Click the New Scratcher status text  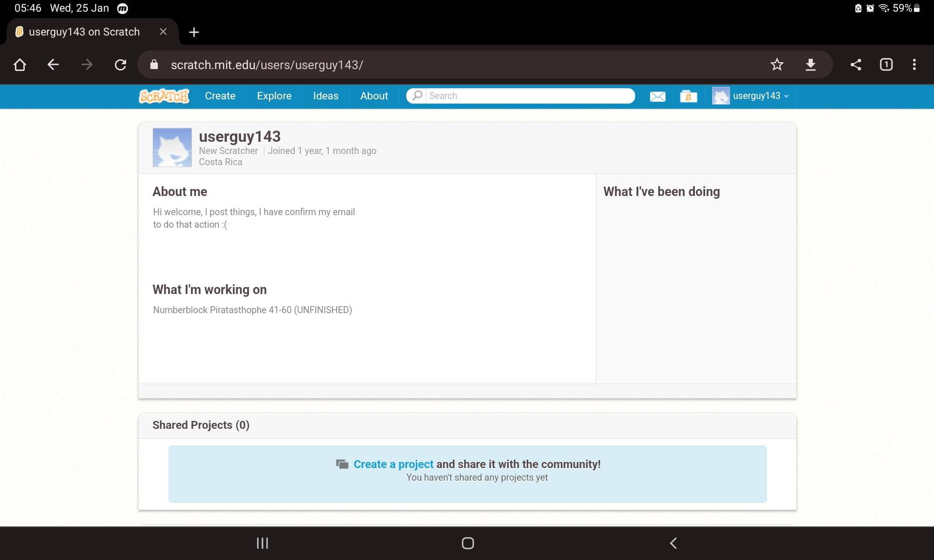(228, 151)
